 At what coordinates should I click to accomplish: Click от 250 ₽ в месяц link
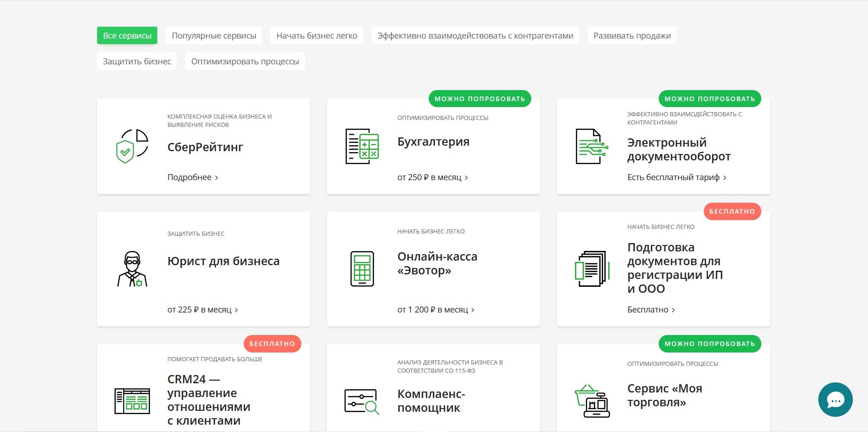tap(432, 177)
